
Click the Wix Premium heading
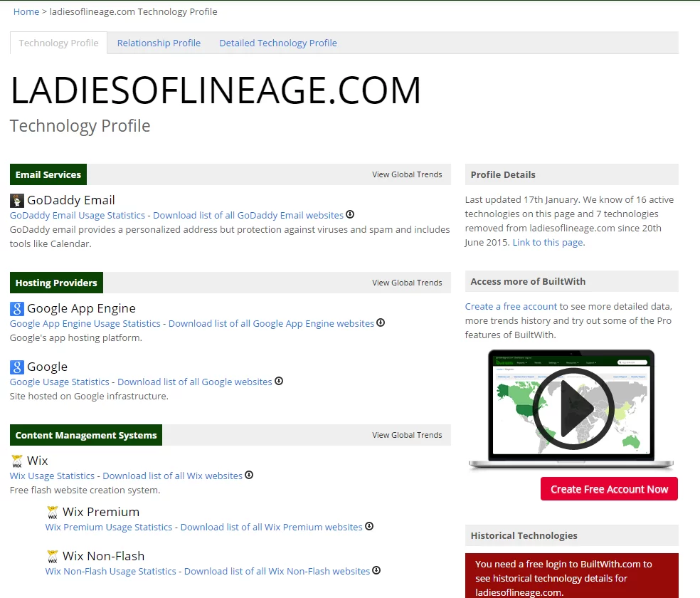click(x=101, y=512)
